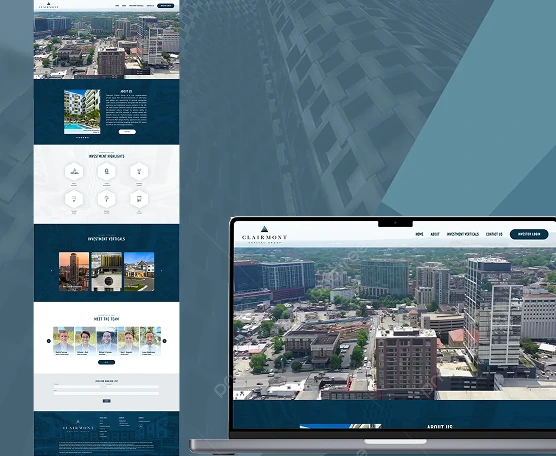Viewport: 556px width, 456px height.
Task: Click the ABOUT US heading on the laptop screen
Action: coord(440,426)
